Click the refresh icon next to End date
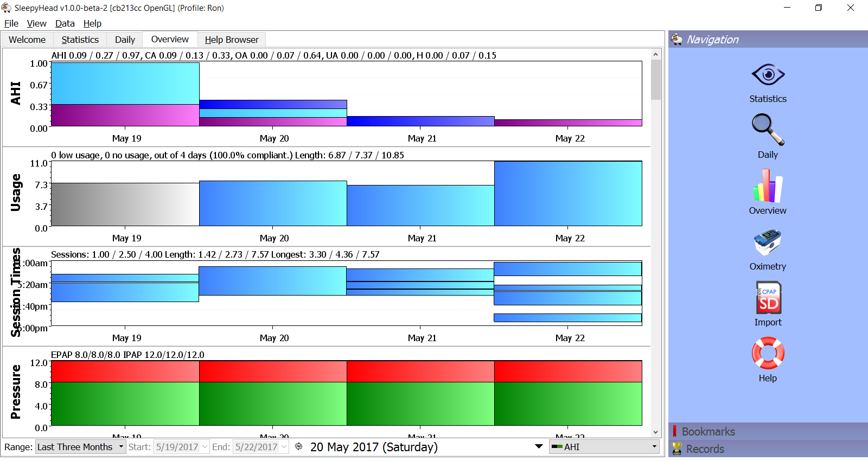The image size is (868, 461). pos(298,446)
